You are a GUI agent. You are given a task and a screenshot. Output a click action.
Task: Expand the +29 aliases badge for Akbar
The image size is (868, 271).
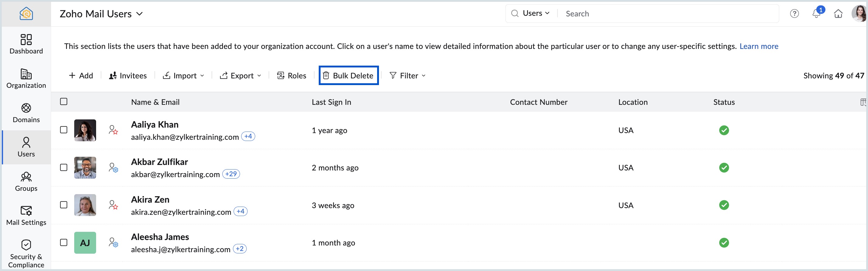click(231, 174)
